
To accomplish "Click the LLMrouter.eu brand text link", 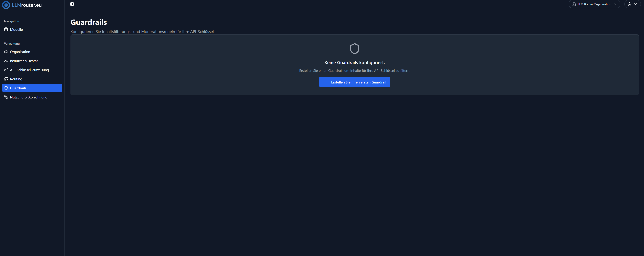I will pos(27,5).
